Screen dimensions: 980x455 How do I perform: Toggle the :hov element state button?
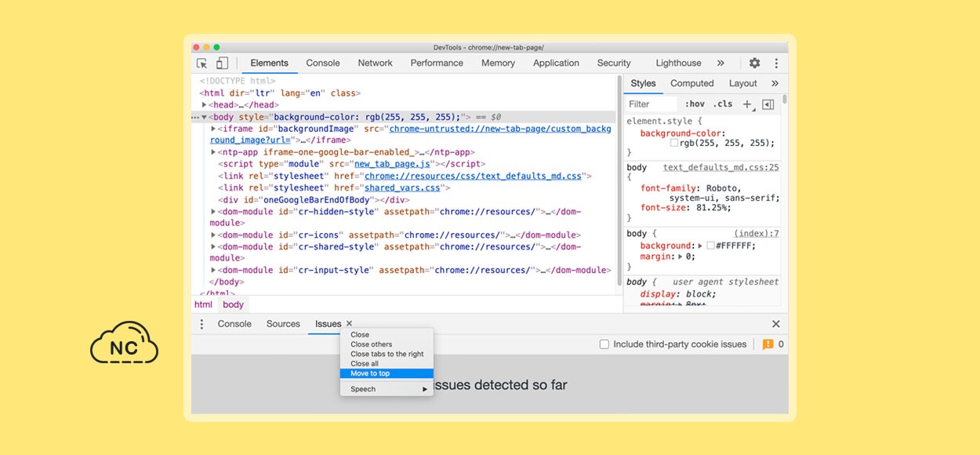point(695,104)
